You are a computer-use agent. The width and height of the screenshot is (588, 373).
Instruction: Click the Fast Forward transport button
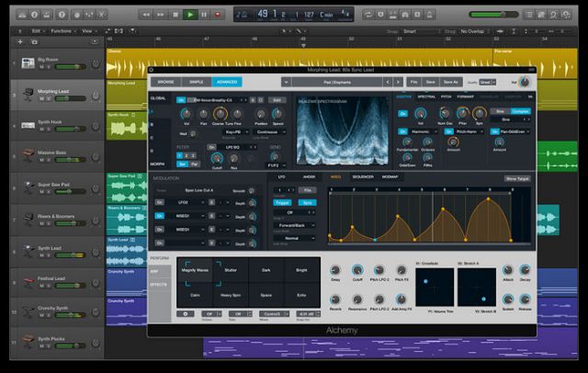pyautogui.click(x=161, y=15)
